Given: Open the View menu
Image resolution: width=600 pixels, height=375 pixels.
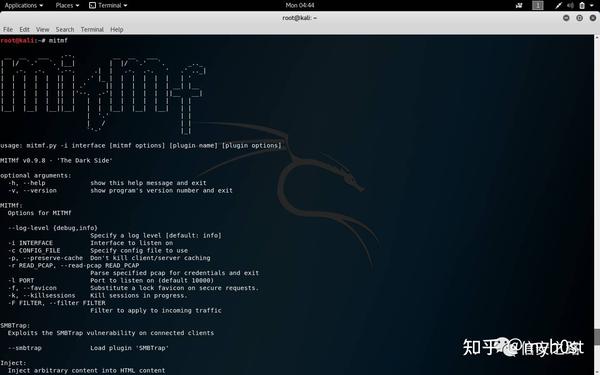Looking at the screenshot, I should click(x=42, y=29).
